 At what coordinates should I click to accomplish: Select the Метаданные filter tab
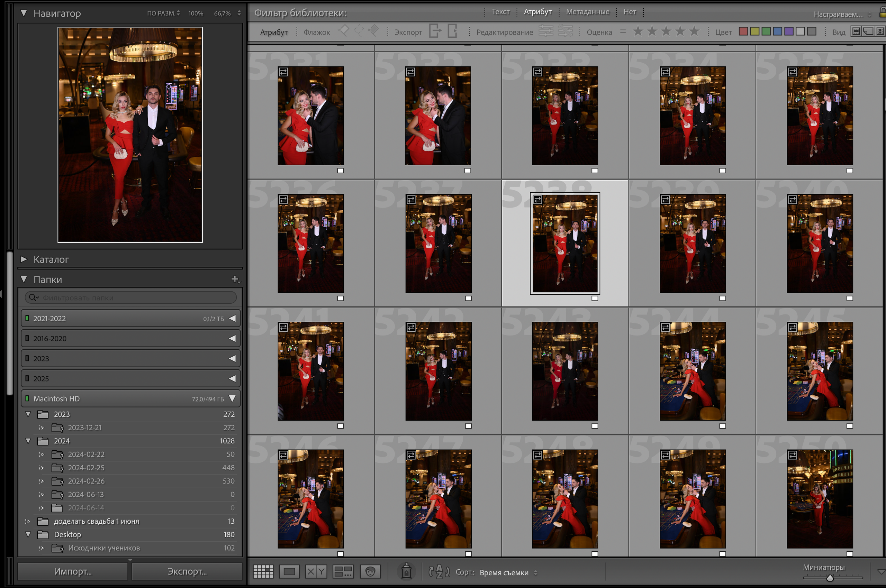click(587, 12)
